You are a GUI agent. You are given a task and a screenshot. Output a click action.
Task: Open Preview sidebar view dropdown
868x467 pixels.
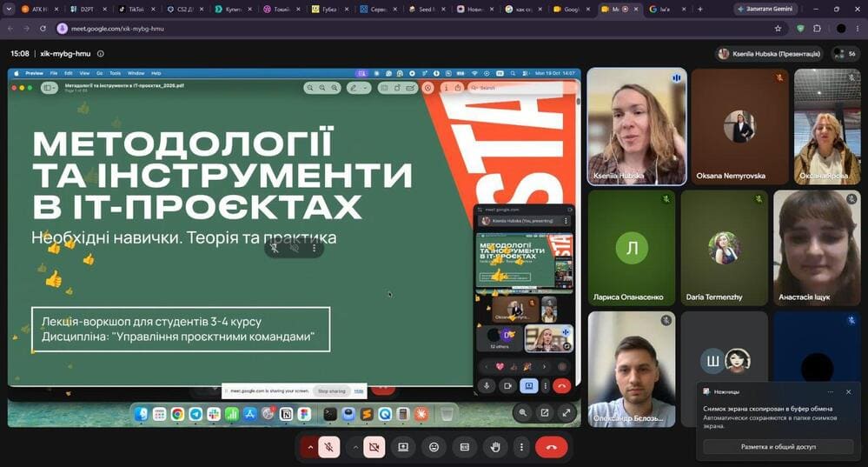pos(50,88)
